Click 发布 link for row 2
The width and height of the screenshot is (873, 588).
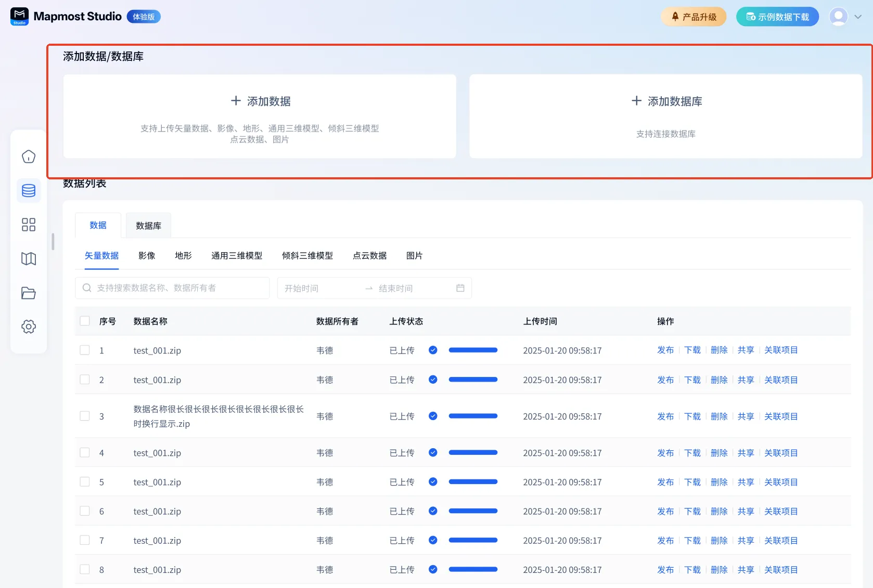[665, 380]
